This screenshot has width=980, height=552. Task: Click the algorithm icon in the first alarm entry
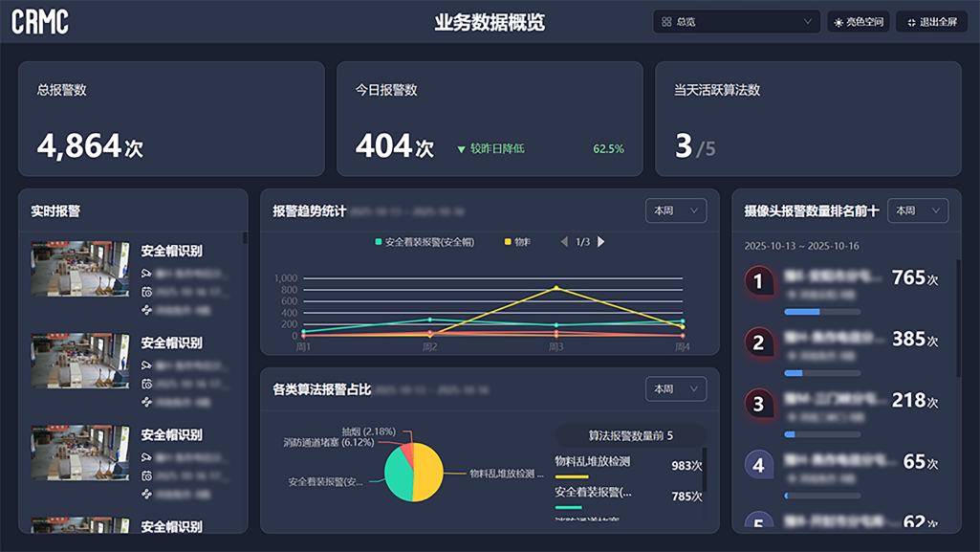click(146, 307)
